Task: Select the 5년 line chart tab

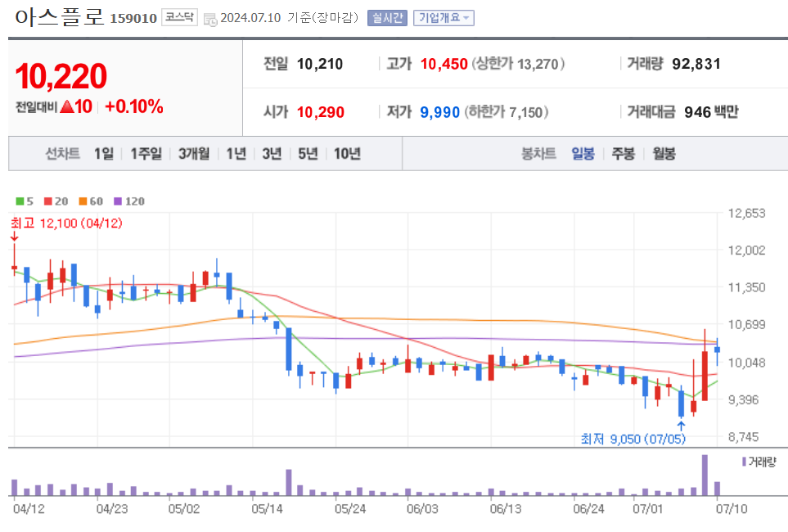Action: click(308, 153)
